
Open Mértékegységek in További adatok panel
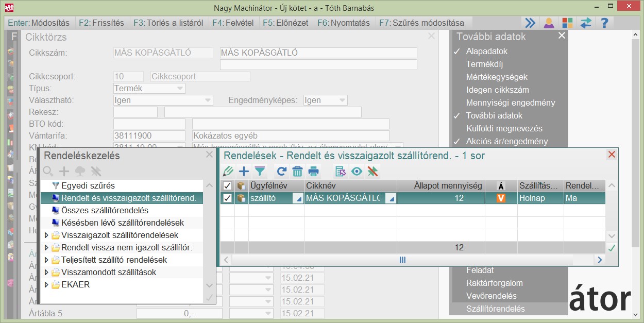(497, 76)
